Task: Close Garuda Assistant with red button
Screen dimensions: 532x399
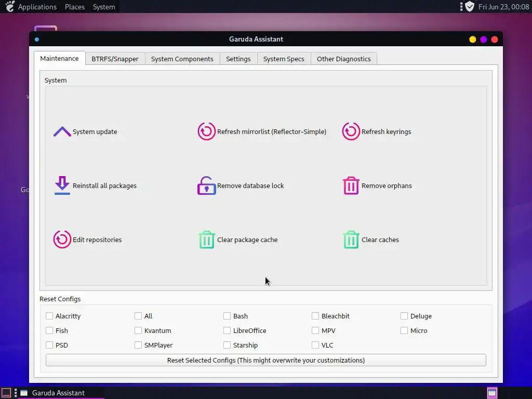Action: (495, 39)
